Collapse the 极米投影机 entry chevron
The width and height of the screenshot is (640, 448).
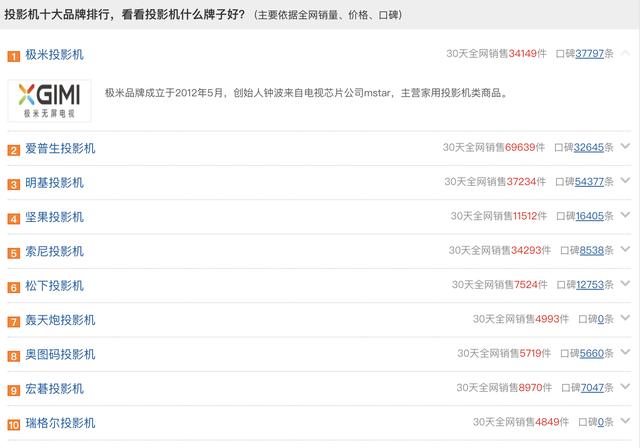click(x=625, y=53)
